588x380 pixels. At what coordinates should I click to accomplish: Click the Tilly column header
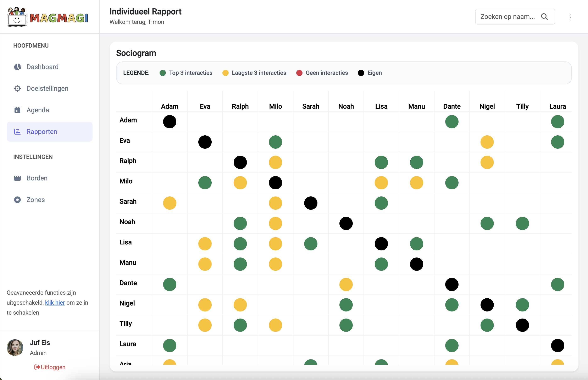click(x=522, y=106)
